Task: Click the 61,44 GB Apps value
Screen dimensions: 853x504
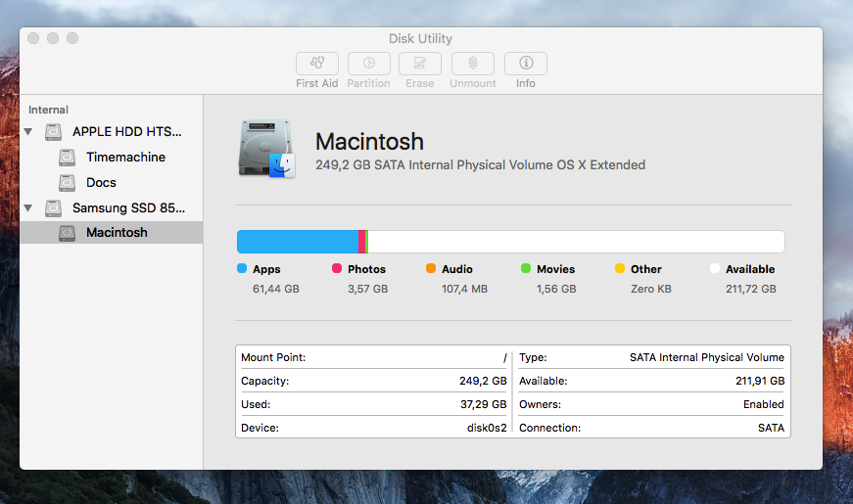Action: [x=276, y=289]
